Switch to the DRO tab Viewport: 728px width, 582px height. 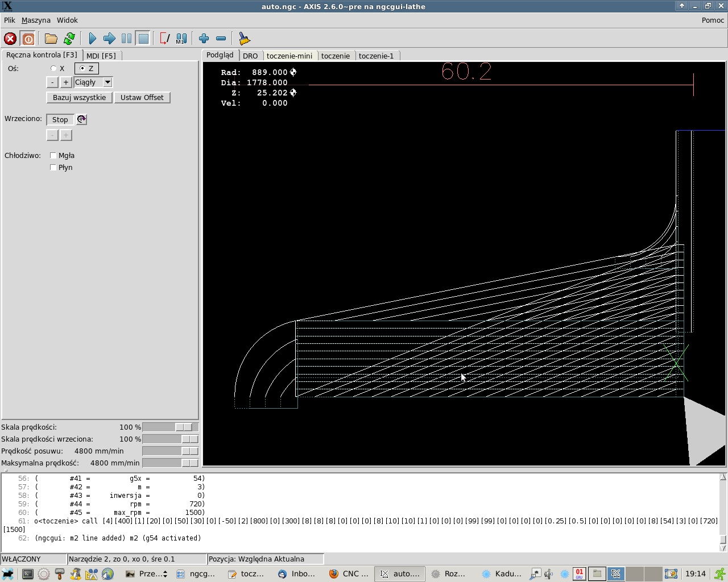[x=250, y=56]
